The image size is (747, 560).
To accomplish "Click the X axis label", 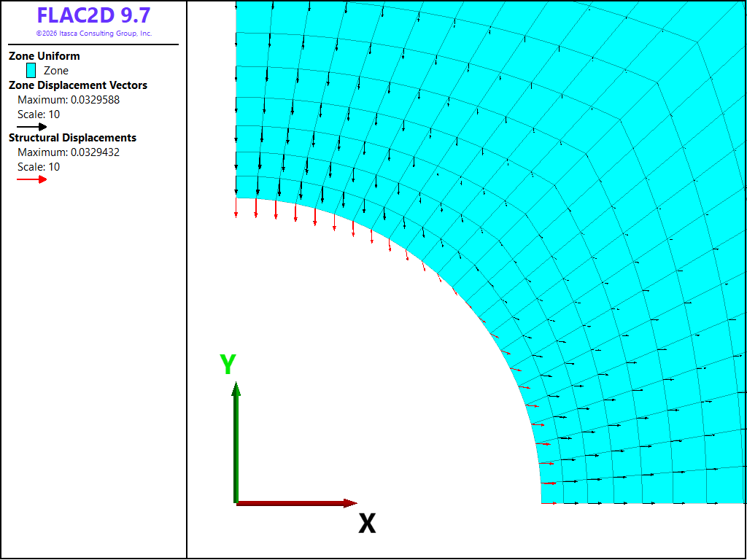I will 367,524.
